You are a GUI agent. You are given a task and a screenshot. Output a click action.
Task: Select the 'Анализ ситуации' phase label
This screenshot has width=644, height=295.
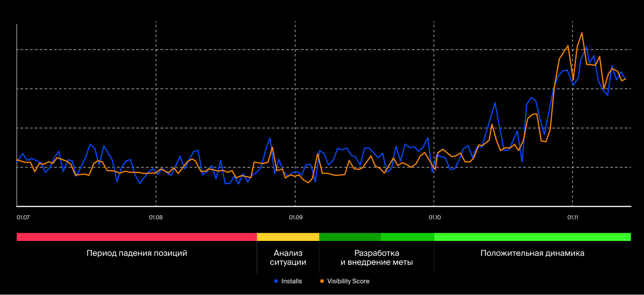[288, 258]
